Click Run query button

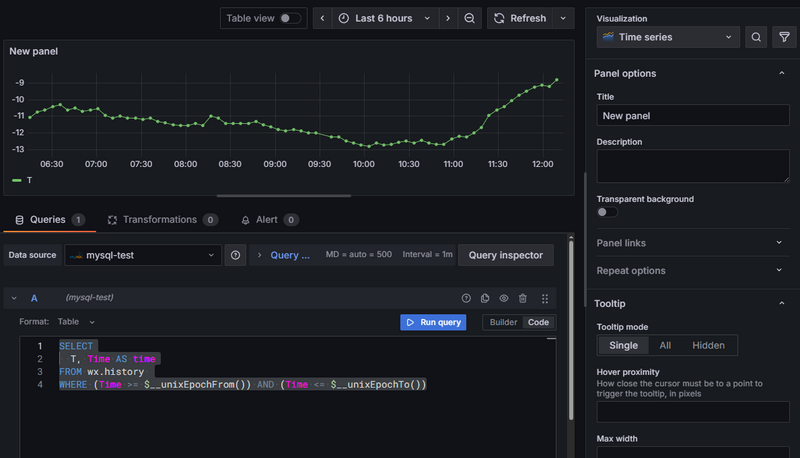coord(433,322)
